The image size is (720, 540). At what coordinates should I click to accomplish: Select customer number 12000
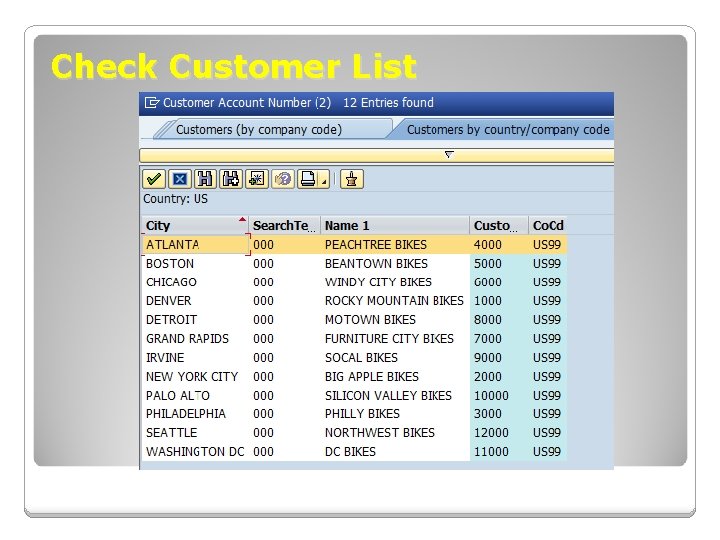click(491, 433)
